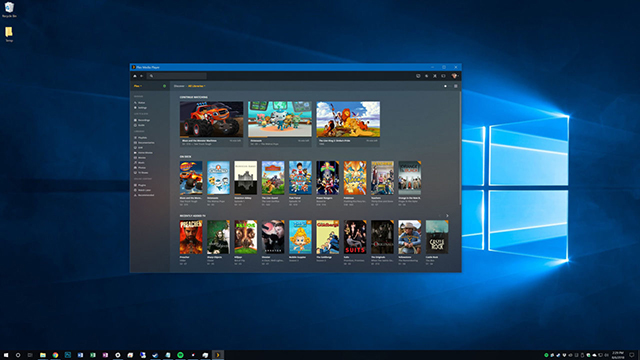
Task: Open The Goldbergs poster
Action: click(x=328, y=237)
